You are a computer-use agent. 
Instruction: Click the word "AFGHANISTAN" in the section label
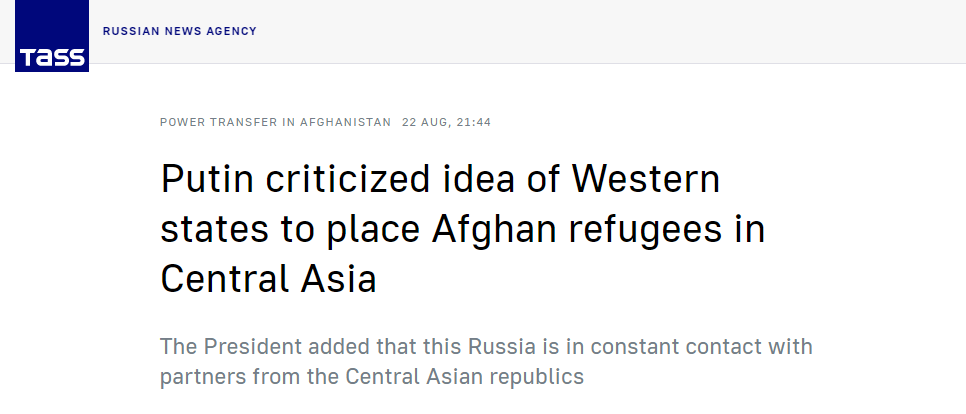coord(346,122)
